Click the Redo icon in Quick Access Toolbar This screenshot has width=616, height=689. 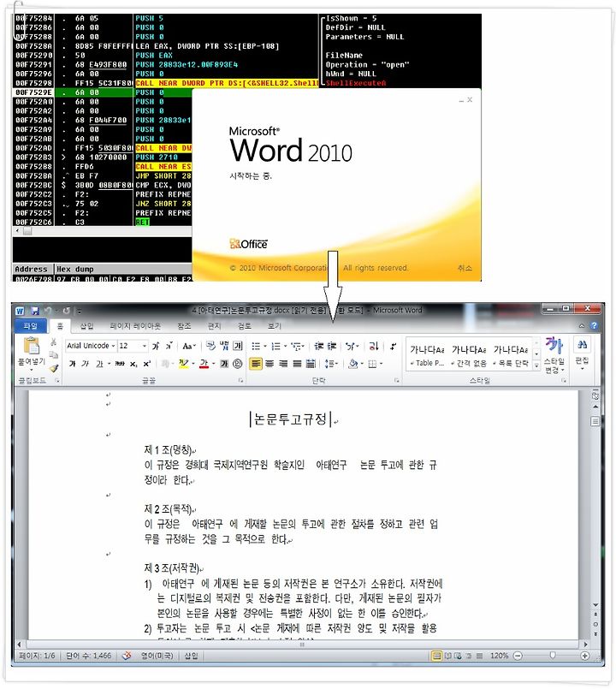click(67, 311)
